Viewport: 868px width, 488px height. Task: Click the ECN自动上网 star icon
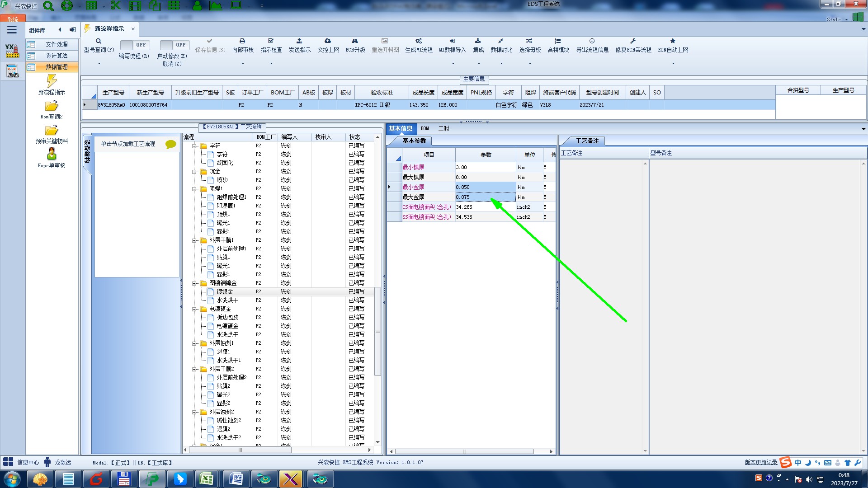tap(673, 41)
